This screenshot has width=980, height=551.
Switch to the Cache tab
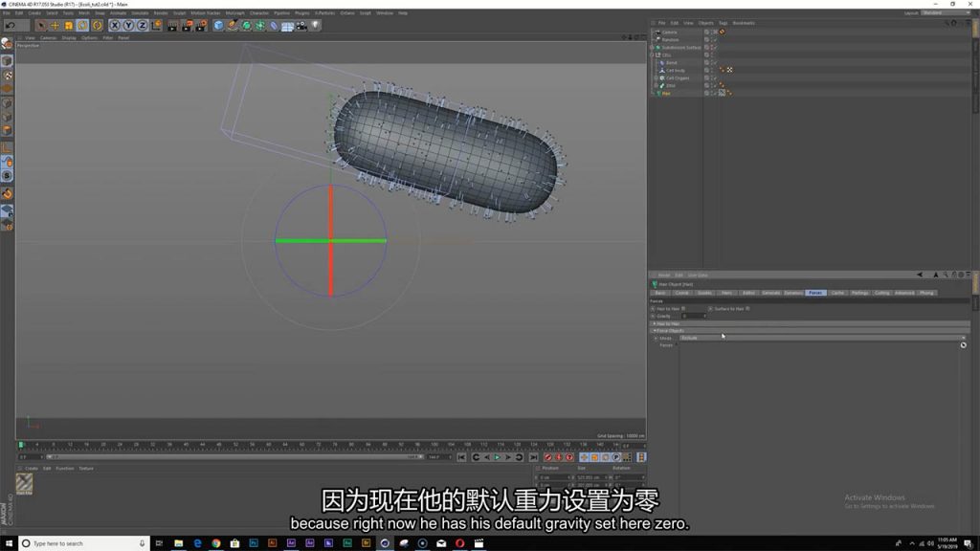tap(837, 293)
